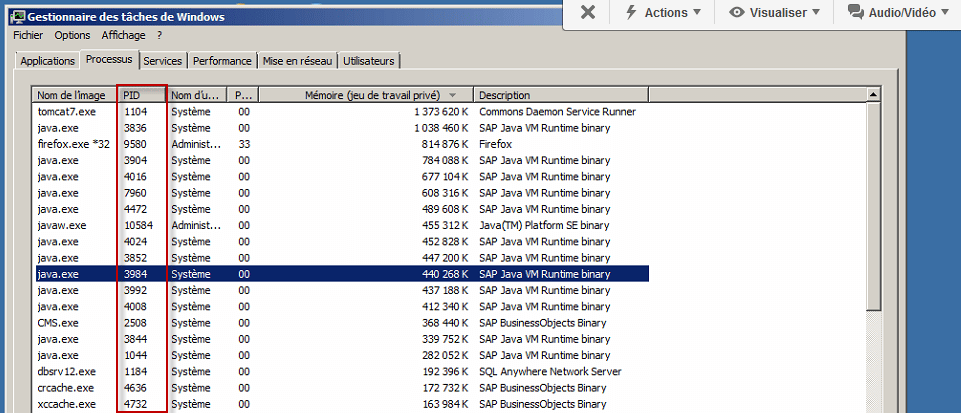Switch to the Performance tab
This screenshot has width=961, height=413.
point(222,61)
